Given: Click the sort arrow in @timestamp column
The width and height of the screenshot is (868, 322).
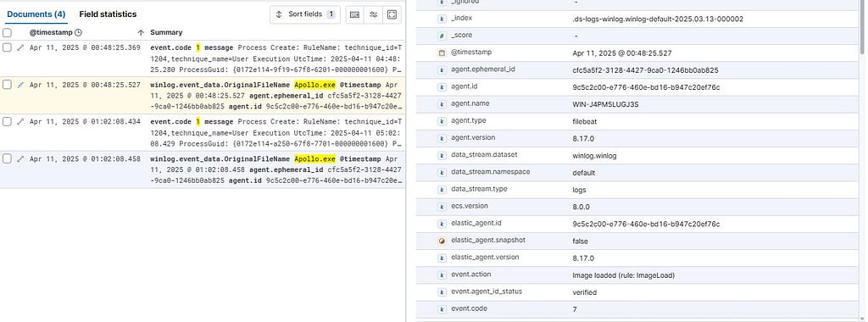Looking at the screenshot, I should (x=141, y=33).
